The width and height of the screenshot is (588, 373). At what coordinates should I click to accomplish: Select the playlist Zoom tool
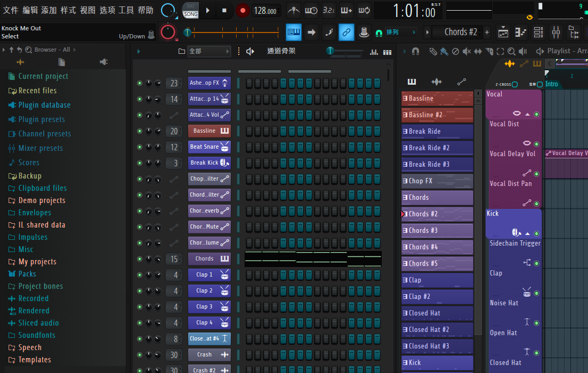(511, 51)
